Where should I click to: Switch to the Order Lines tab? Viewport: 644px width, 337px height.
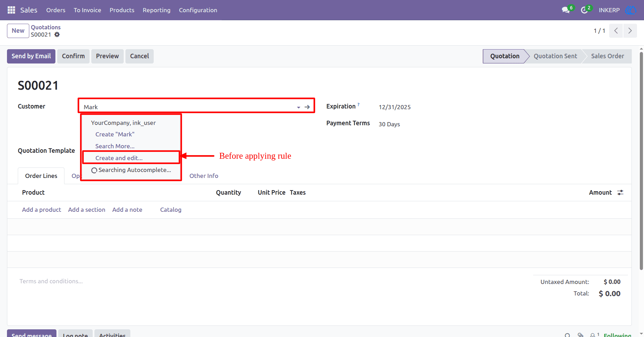click(x=41, y=176)
